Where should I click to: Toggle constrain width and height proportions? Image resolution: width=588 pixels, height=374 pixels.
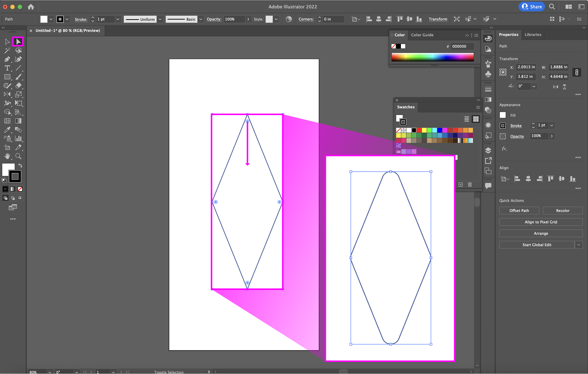577,72
